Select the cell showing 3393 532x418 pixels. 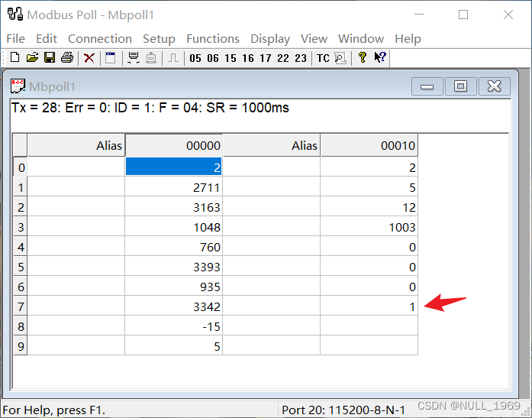[x=174, y=266]
